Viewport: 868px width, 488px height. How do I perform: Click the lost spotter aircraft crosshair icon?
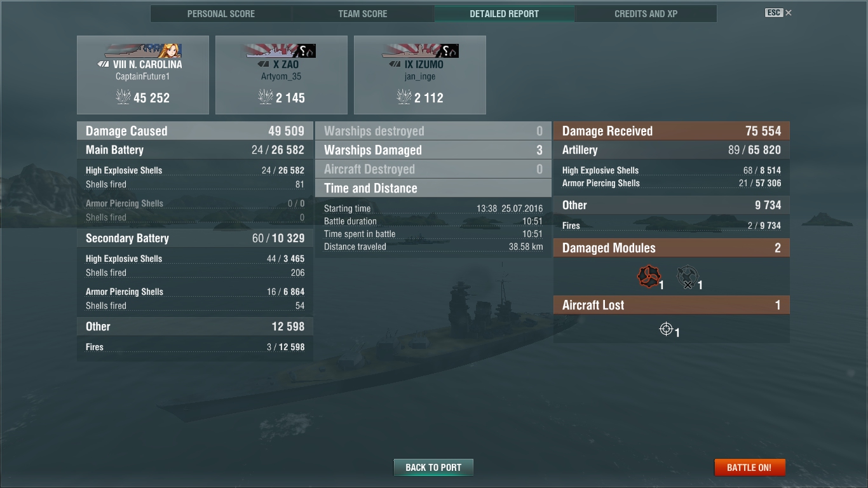point(666,329)
